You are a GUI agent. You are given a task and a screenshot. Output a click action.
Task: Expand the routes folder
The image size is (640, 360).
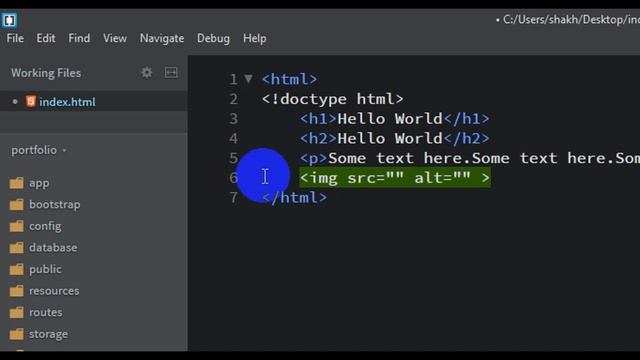[46, 313]
